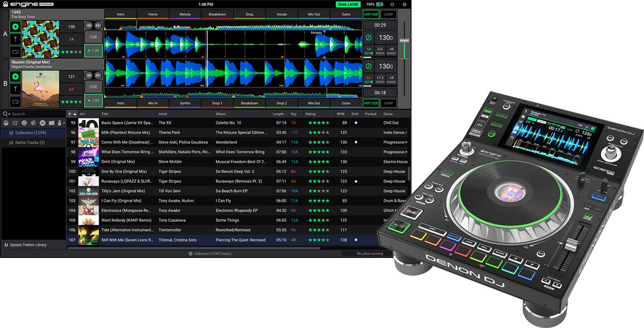Click the sync icon for deck A
The height and width of the screenshot is (328, 644).
point(368,38)
